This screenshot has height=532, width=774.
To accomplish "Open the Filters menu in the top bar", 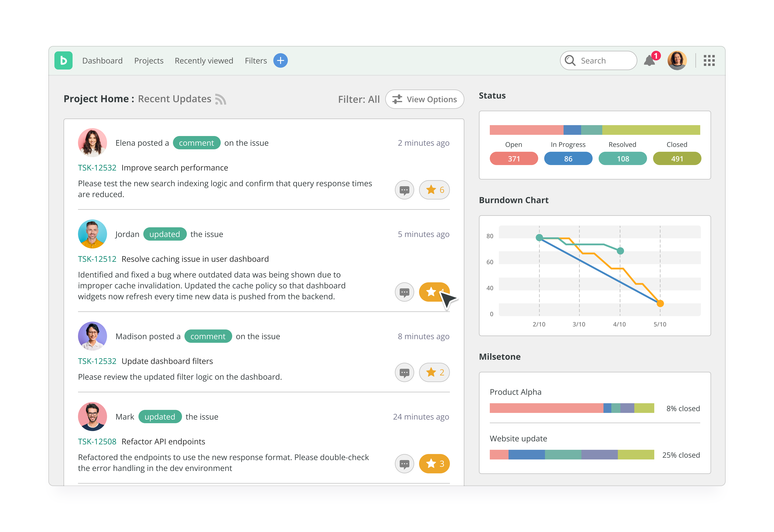I will coord(256,61).
